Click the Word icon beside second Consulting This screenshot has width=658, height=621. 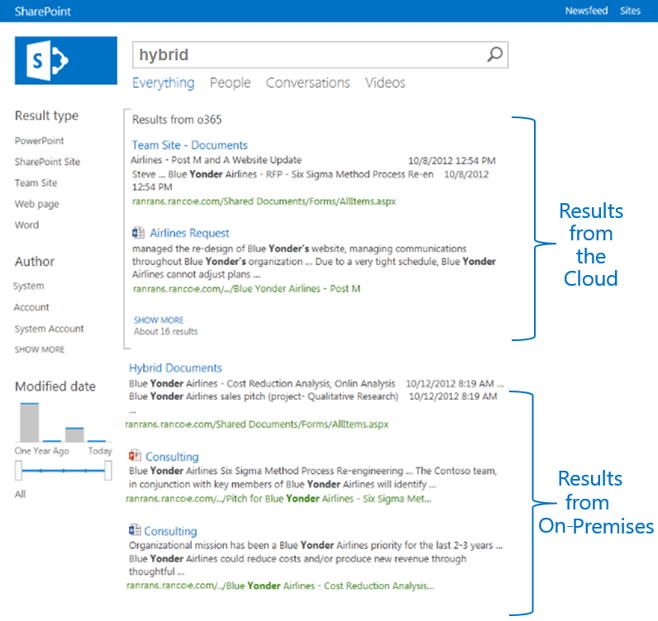[x=135, y=530]
